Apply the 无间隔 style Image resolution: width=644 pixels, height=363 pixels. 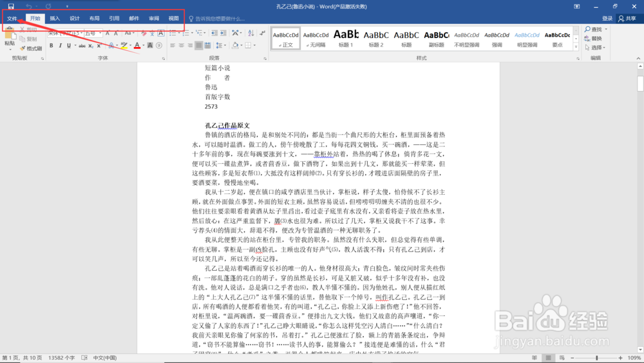pyautogui.click(x=316, y=39)
